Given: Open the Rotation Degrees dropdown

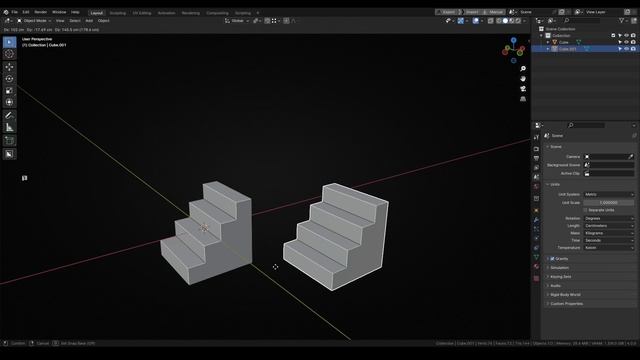Looking at the screenshot, I should tap(609, 218).
